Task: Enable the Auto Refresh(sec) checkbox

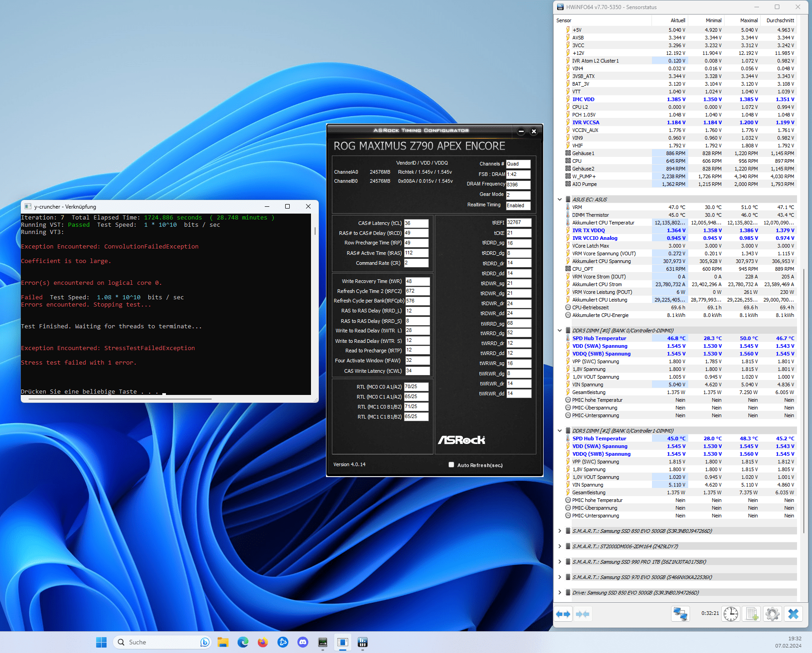Action: (451, 465)
